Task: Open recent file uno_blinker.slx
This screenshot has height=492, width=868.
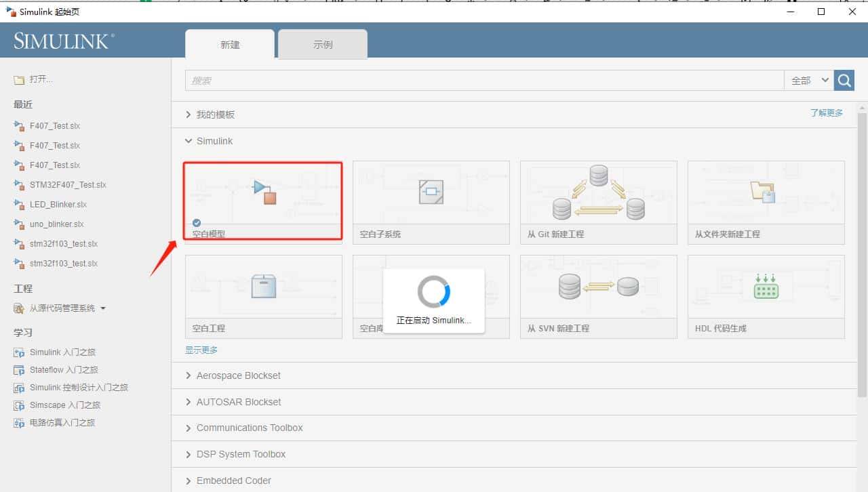Action: (57, 224)
